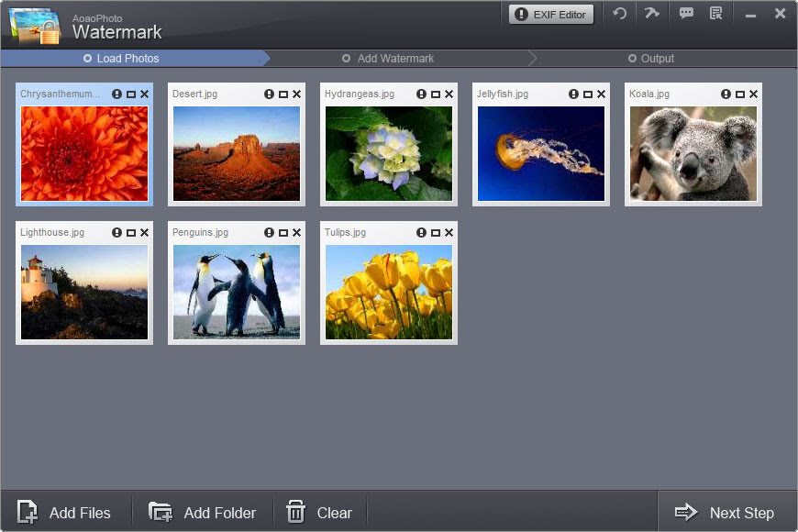Click the undo arrow icon in title bar
Screen dimensions: 798x532
click(x=619, y=13)
